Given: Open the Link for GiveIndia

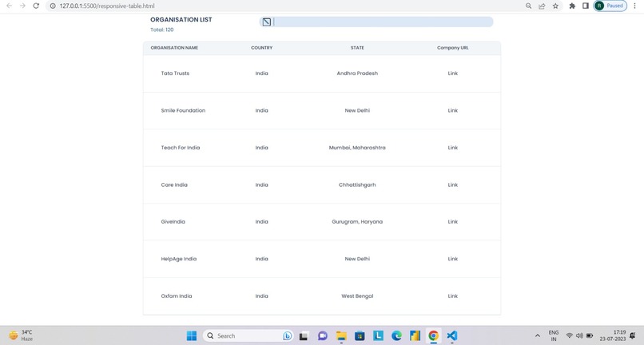Looking at the screenshot, I should coord(452,222).
